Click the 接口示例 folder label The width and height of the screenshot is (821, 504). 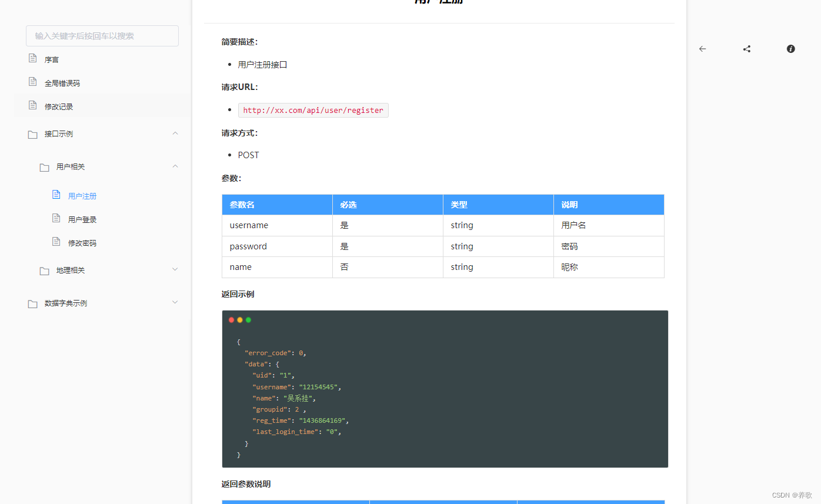point(59,134)
